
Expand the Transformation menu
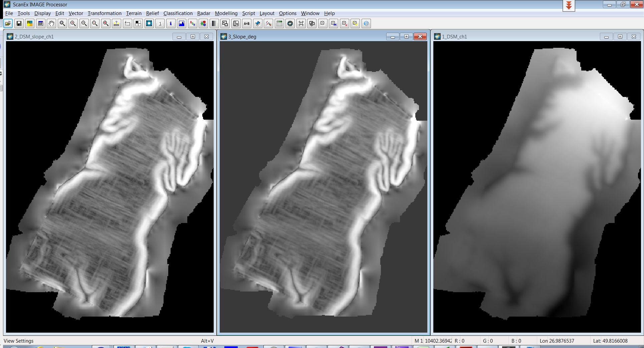[104, 13]
